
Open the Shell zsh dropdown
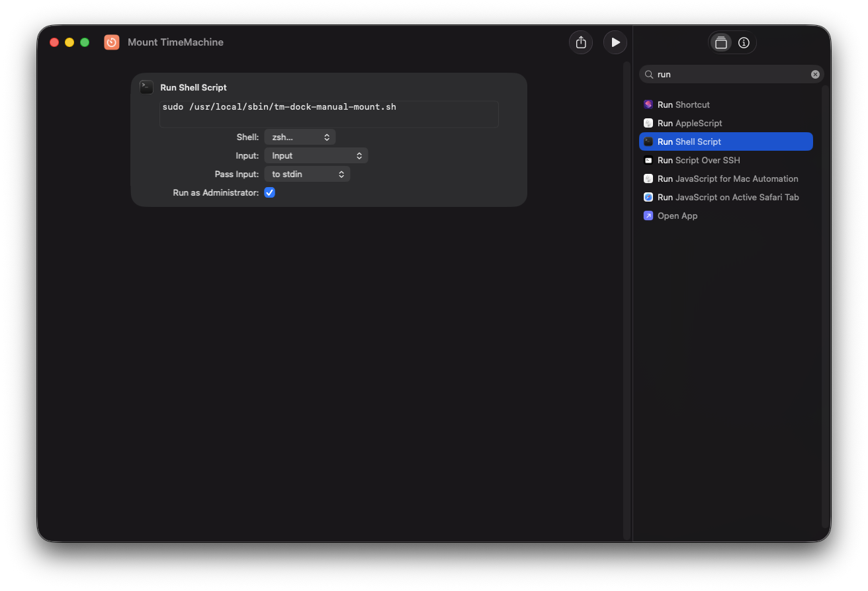[300, 137]
